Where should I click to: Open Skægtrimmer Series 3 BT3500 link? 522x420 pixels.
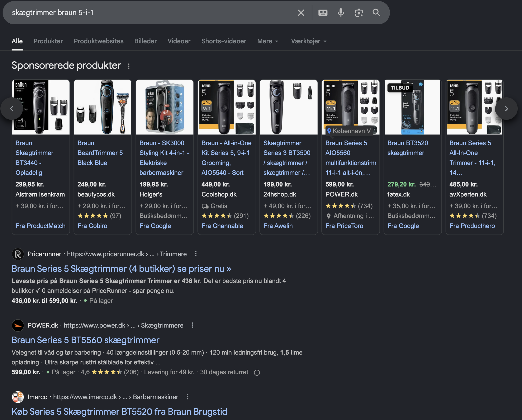(287, 158)
